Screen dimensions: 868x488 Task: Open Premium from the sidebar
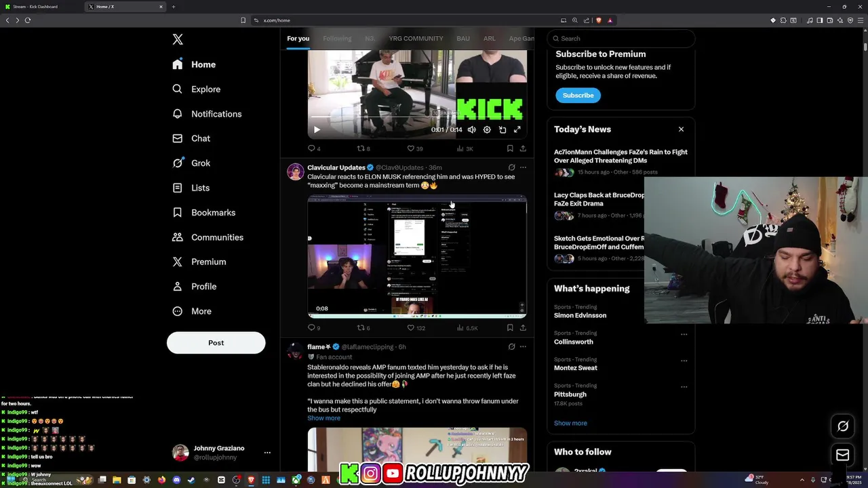[x=199, y=262]
